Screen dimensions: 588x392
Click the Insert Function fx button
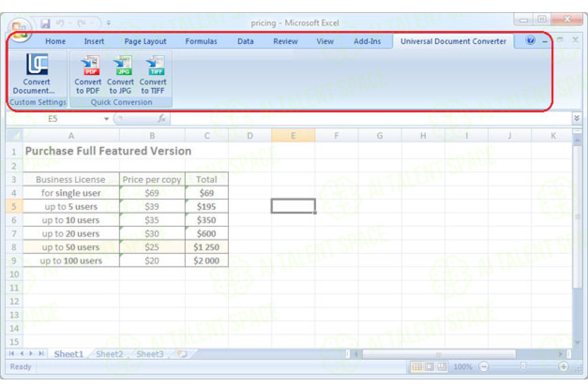tap(162, 118)
